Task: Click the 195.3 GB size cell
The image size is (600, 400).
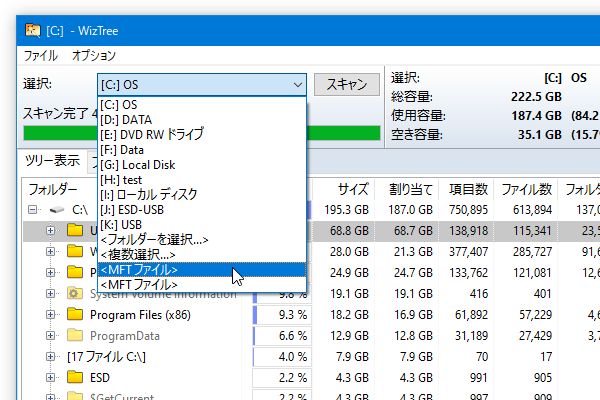Action: [x=347, y=210]
